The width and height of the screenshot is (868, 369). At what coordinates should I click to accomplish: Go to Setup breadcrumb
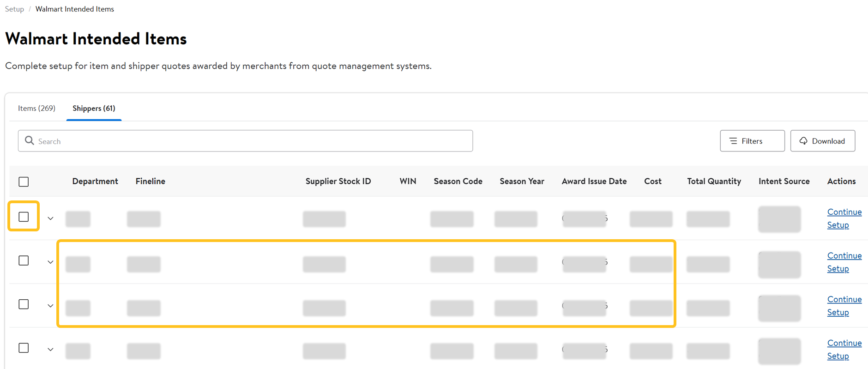(14, 9)
